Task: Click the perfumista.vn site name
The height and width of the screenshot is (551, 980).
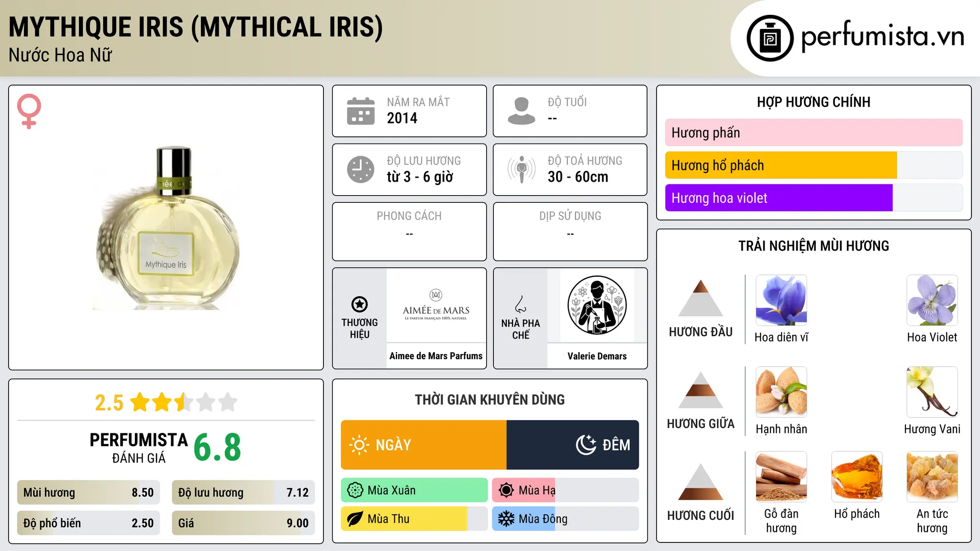Action: [883, 36]
